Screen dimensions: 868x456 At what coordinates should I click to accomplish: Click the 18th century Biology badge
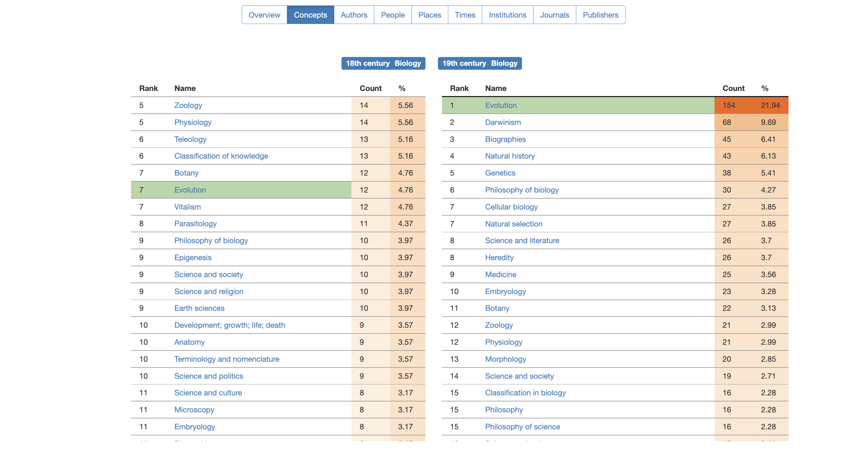[383, 63]
